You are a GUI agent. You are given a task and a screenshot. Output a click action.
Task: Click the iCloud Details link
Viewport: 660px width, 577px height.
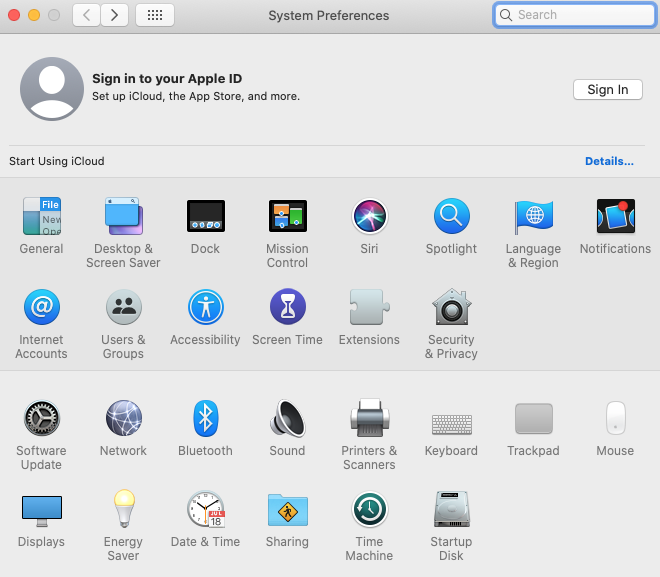[x=609, y=161]
